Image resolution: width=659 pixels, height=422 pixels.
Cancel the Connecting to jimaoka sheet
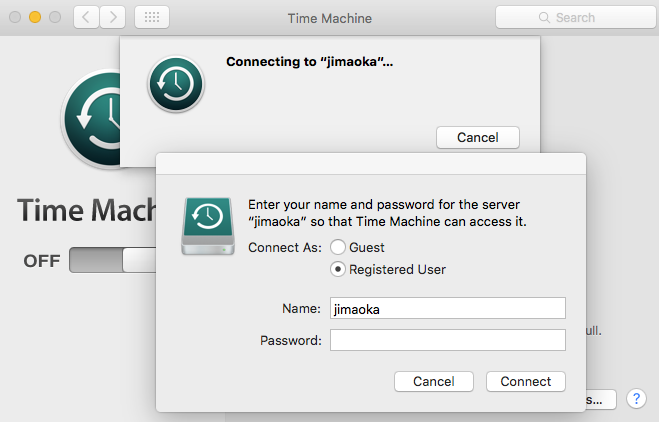click(478, 137)
